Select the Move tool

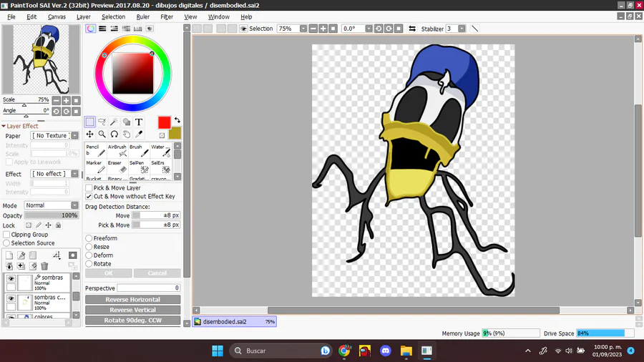[89, 134]
